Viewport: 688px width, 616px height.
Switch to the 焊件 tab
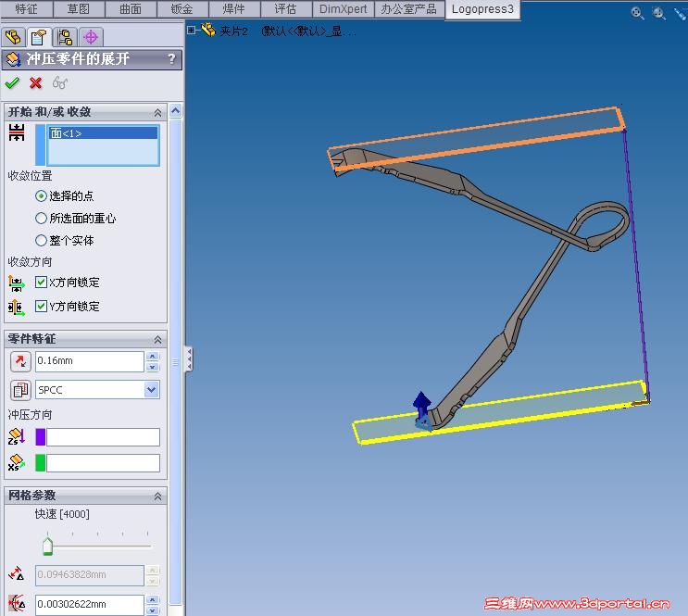[234, 8]
